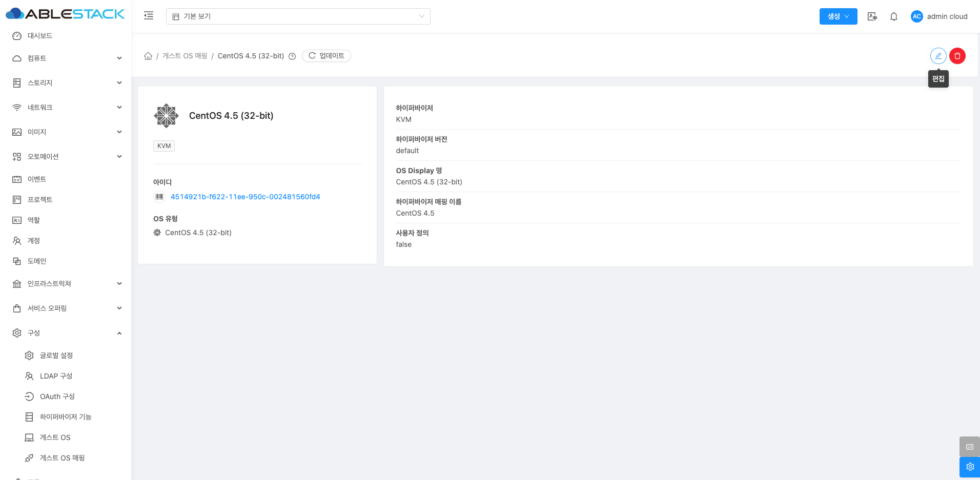Click the 이미지 picture icon

click(17, 132)
